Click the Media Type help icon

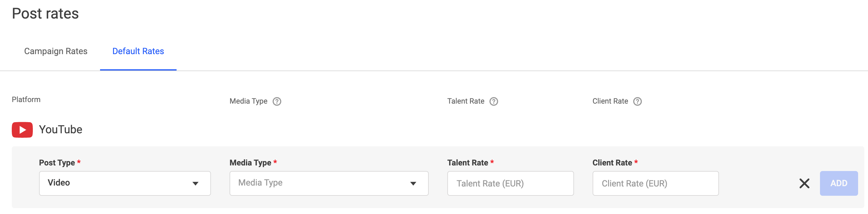pos(277,101)
